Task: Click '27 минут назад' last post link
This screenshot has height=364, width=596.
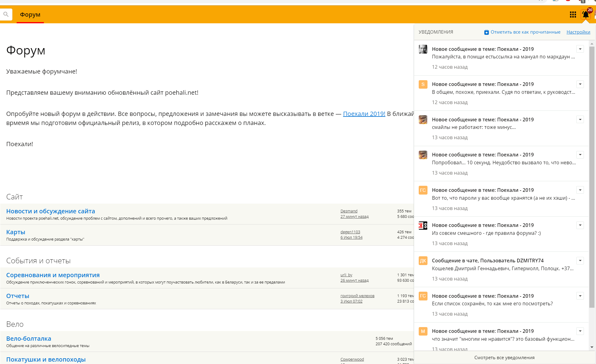Action: [x=355, y=216]
